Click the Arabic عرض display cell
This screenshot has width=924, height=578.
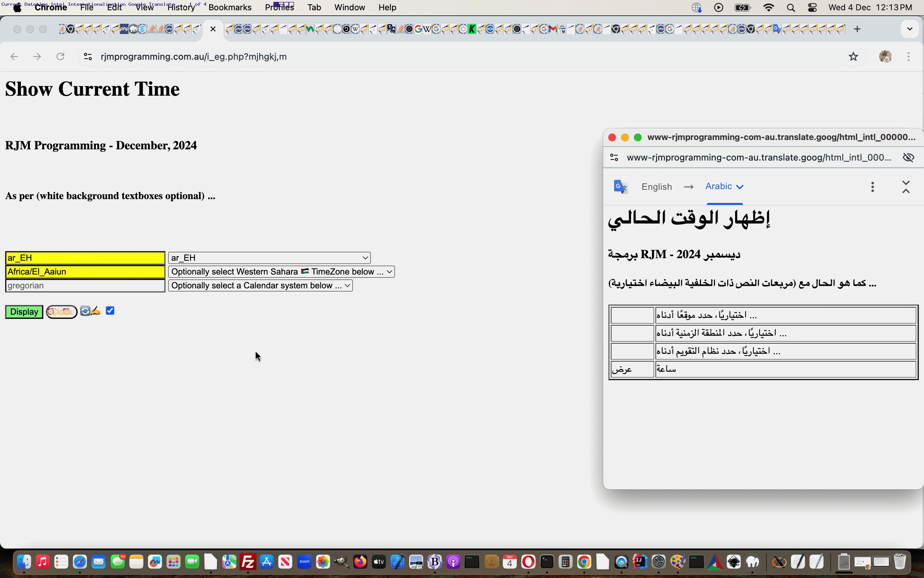pos(632,369)
